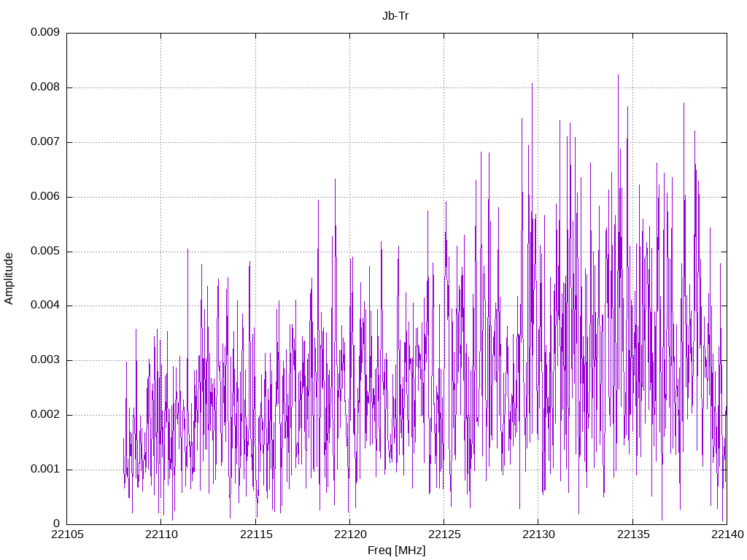Click x-axis tick label 22130
Image resolution: width=747 pixels, height=560 pixels.
(538, 534)
